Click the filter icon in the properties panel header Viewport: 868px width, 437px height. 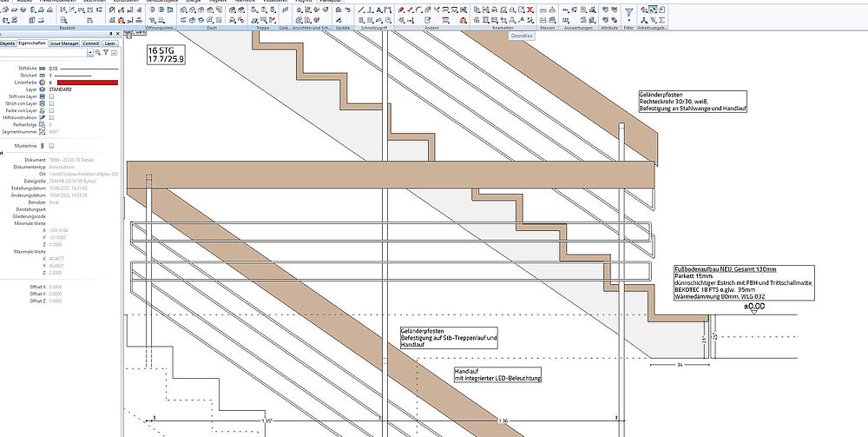[106, 53]
